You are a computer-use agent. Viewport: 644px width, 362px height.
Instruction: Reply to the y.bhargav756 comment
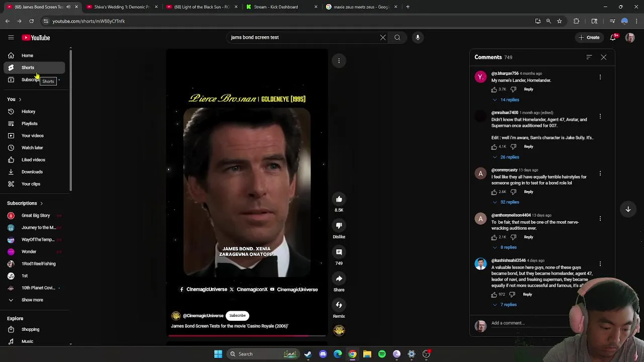pyautogui.click(x=528, y=89)
